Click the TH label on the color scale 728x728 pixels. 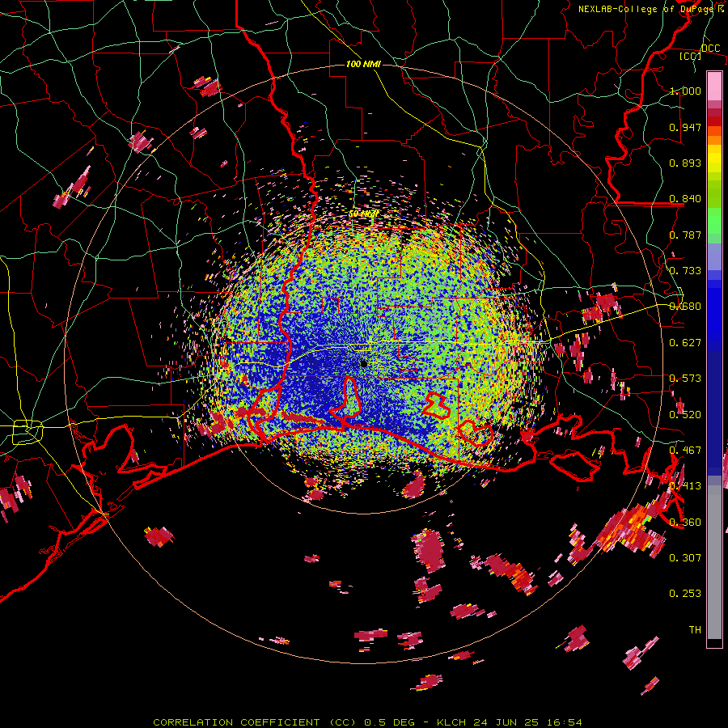tap(695, 630)
